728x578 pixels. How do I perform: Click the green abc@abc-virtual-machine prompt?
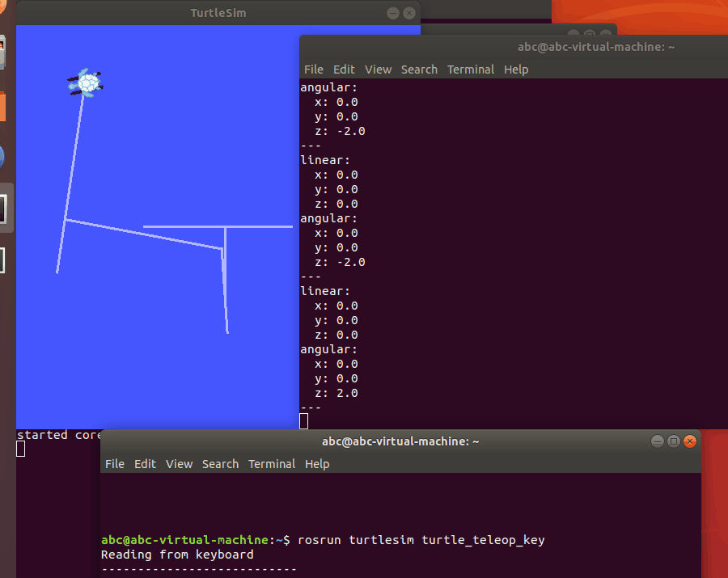coord(184,540)
